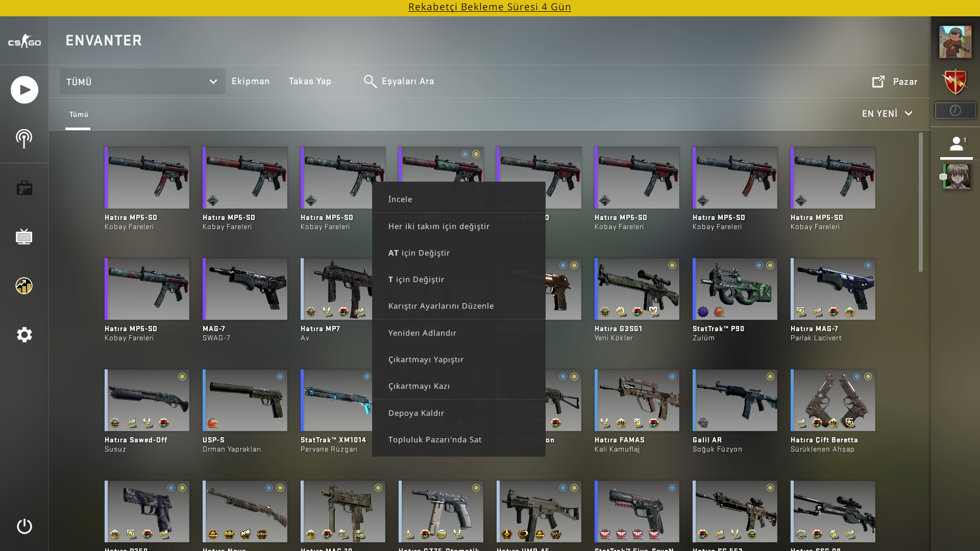The height and width of the screenshot is (551, 980).
Task: Select Depoya Kaldır menu entry
Action: 416,413
